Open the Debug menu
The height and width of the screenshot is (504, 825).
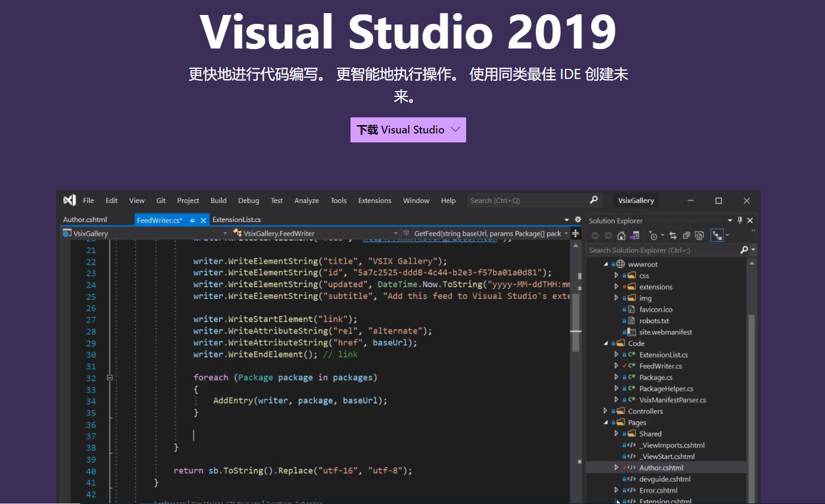(x=249, y=201)
